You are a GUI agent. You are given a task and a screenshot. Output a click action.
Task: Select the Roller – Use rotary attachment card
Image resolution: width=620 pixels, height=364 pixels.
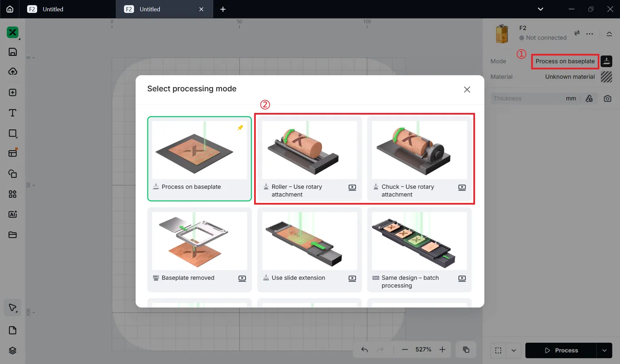(x=310, y=159)
